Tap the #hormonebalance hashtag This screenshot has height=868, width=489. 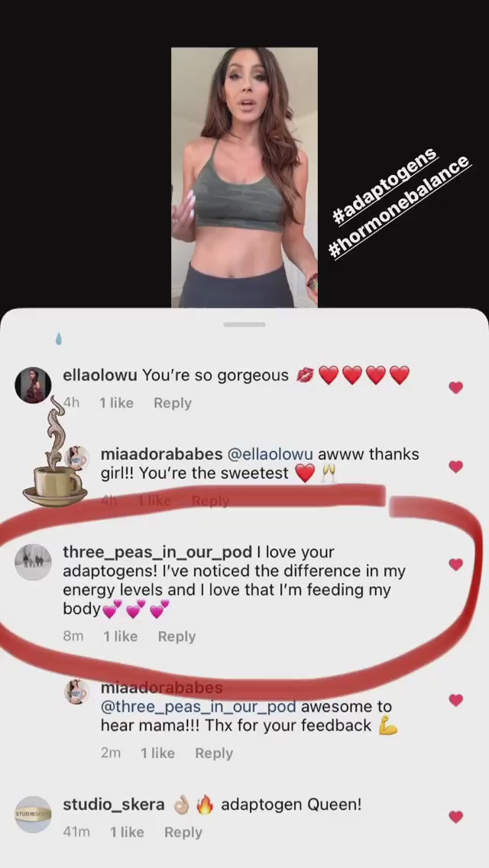tap(399, 207)
